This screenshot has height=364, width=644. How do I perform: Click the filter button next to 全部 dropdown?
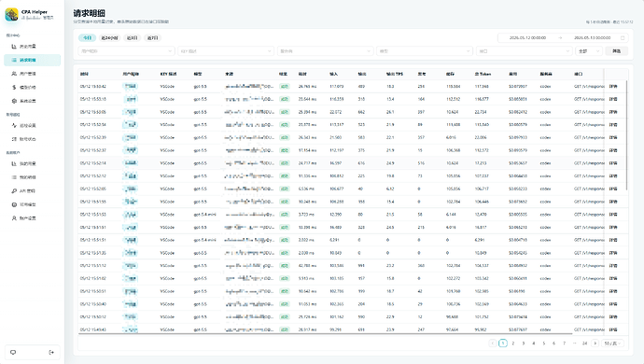(617, 51)
